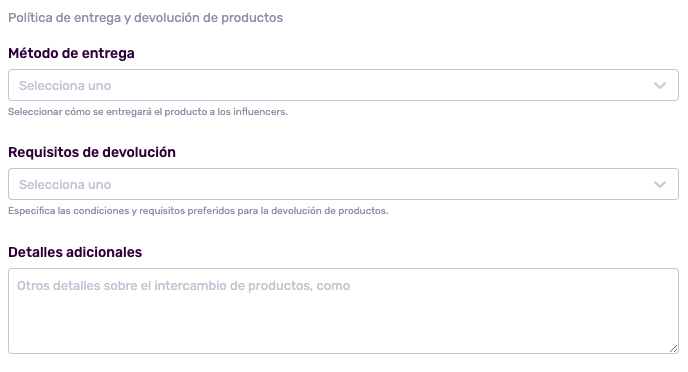Click the 'Detalles adicionales' field label
The width and height of the screenshot is (688, 372).
(75, 252)
